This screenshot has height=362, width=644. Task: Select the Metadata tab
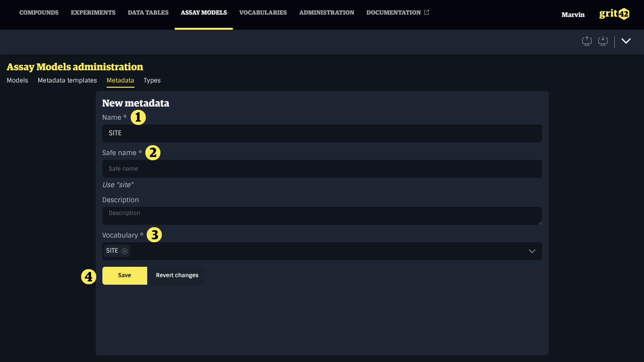tap(120, 81)
